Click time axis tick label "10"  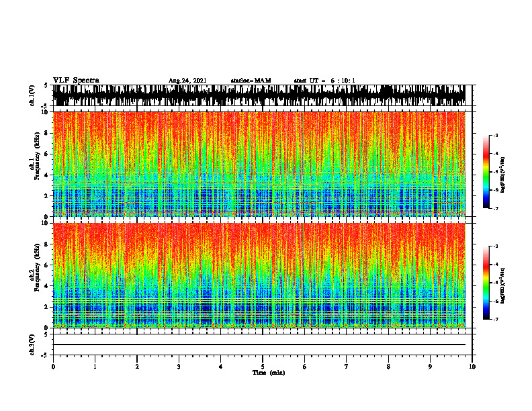[472, 367]
